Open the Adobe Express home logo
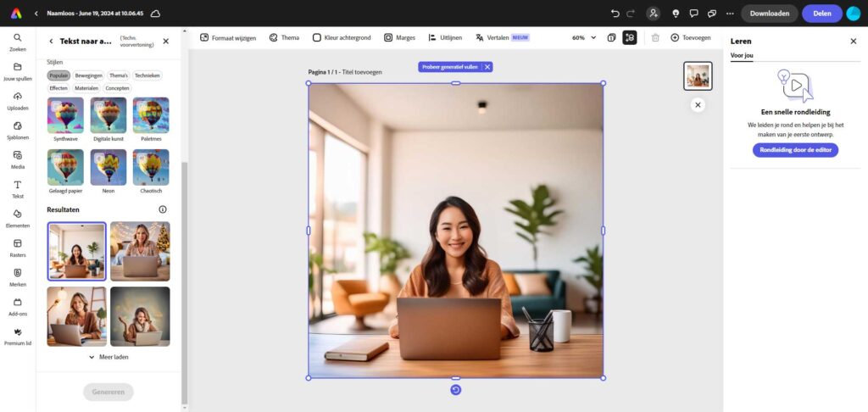 [x=16, y=14]
